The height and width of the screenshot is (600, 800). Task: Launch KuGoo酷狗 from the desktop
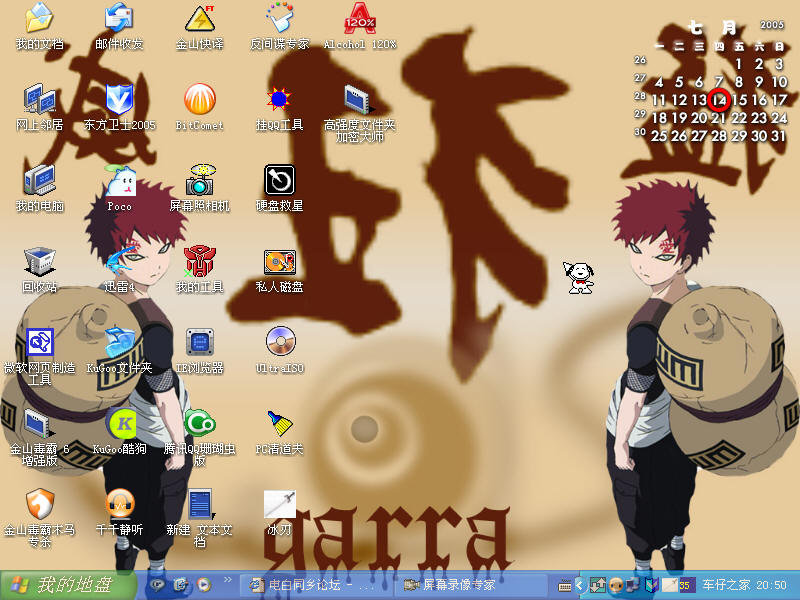(x=119, y=424)
